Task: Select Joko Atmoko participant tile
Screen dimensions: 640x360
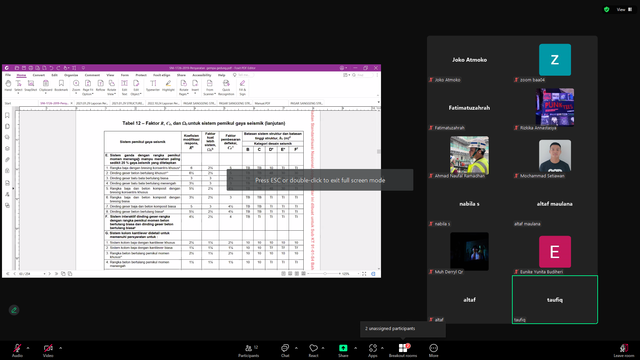Action: (469, 60)
